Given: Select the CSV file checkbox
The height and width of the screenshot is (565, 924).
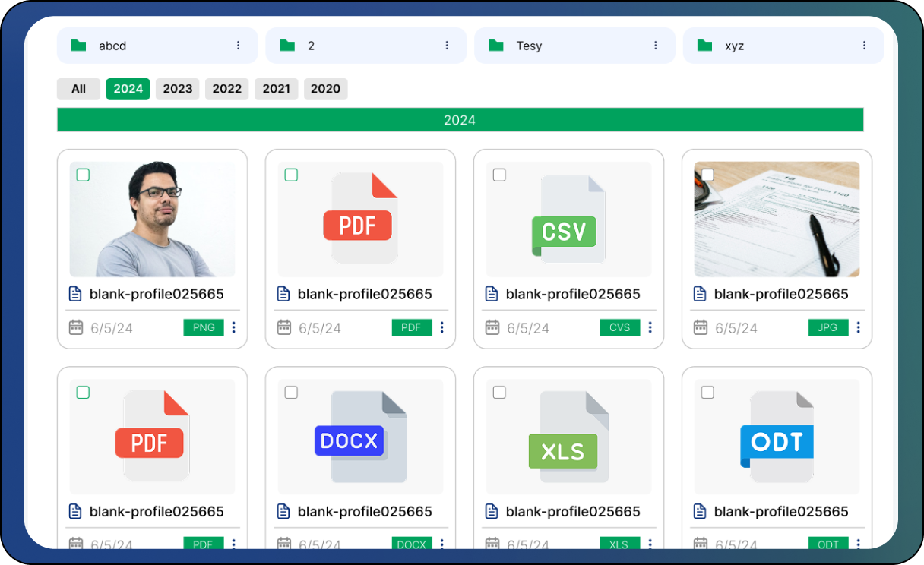Looking at the screenshot, I should tap(499, 175).
